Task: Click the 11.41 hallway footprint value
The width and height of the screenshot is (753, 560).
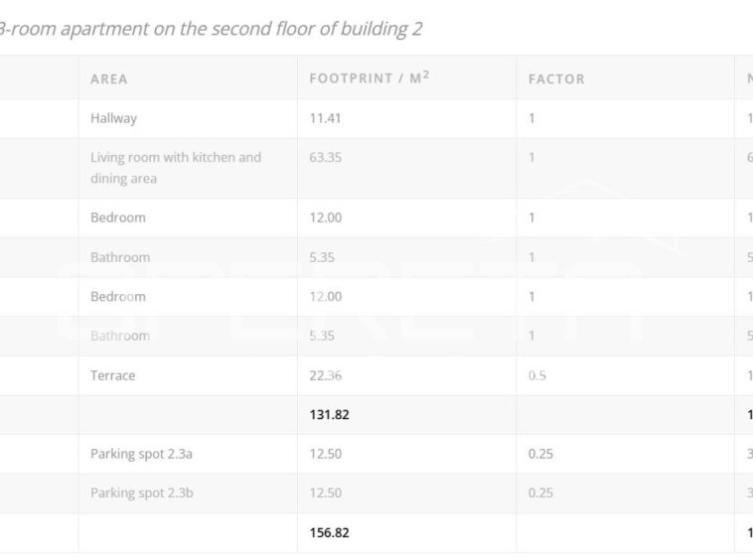Action: pos(325,118)
